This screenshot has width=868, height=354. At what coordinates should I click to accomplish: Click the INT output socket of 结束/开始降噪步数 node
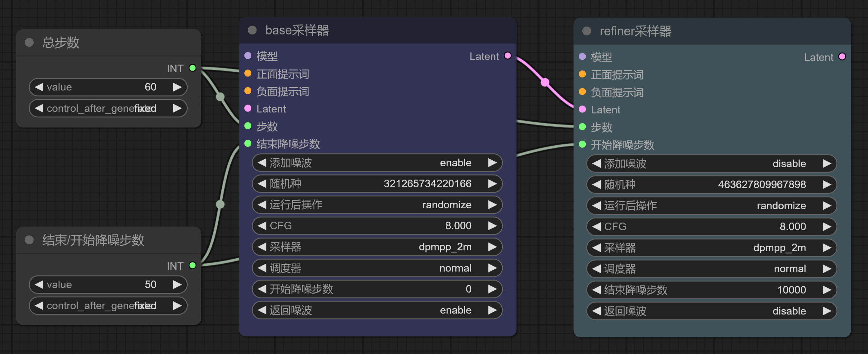pyautogui.click(x=193, y=265)
